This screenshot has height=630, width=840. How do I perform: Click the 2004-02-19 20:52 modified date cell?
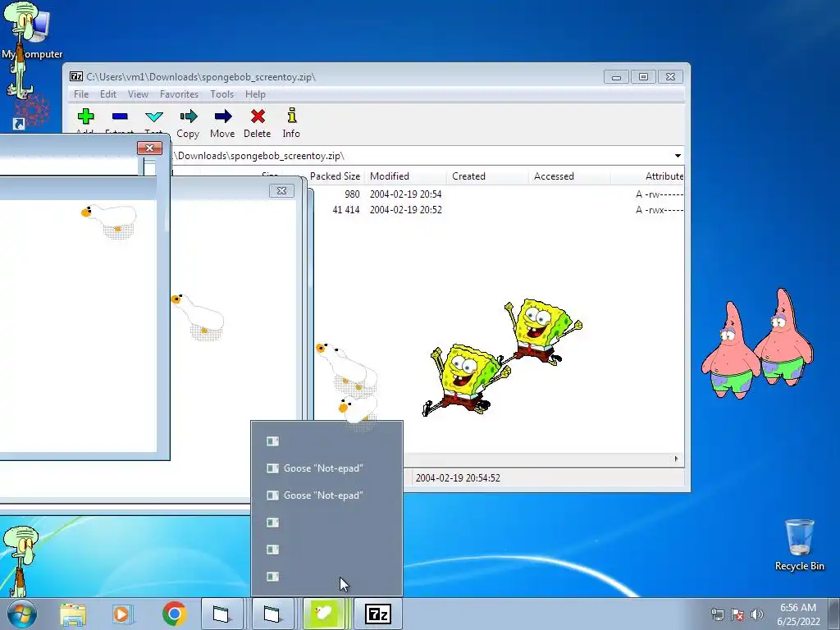405,210
